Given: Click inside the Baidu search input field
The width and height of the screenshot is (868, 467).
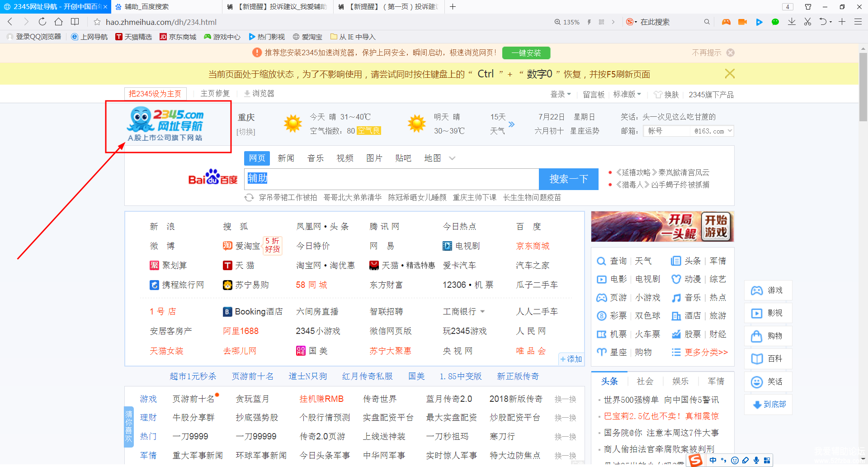Looking at the screenshot, I should click(x=392, y=179).
